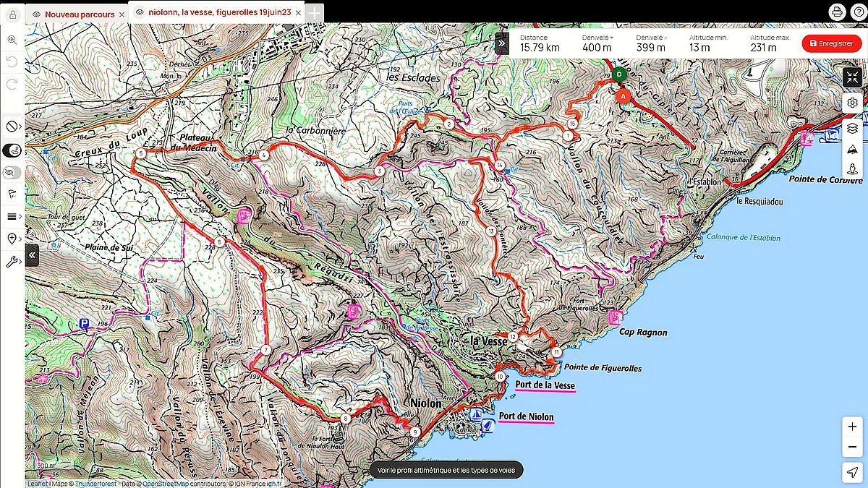Click the Distance 15.79 km value
Viewport: 868px width, 488px height.
pyautogui.click(x=540, y=48)
